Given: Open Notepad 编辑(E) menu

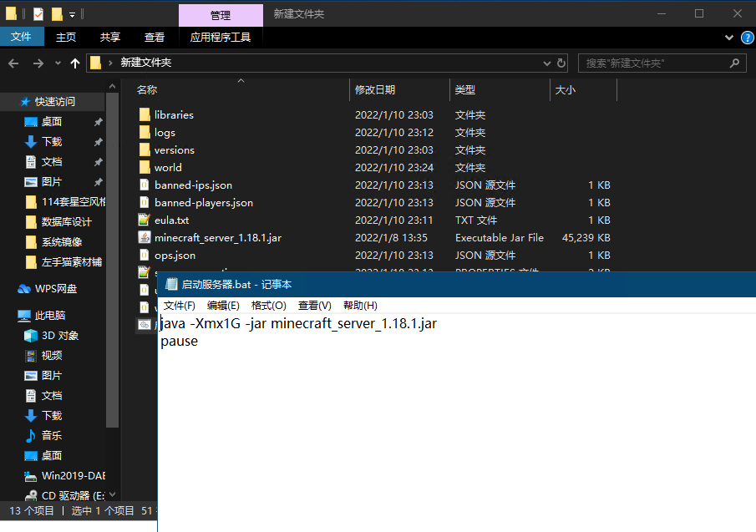Looking at the screenshot, I should [223, 306].
